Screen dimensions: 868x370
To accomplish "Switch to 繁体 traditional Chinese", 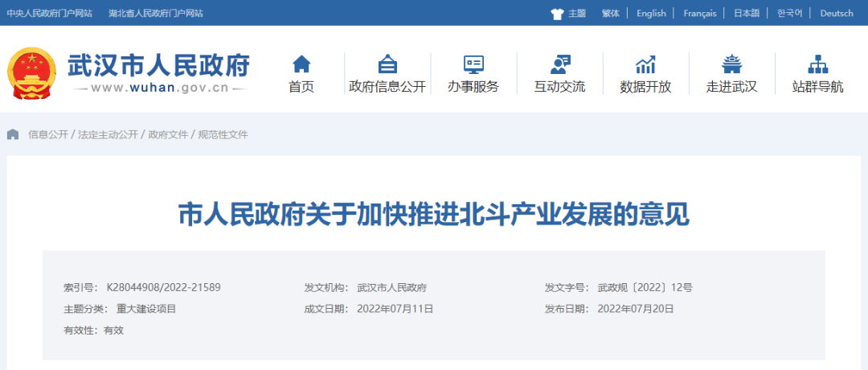I will (x=611, y=14).
